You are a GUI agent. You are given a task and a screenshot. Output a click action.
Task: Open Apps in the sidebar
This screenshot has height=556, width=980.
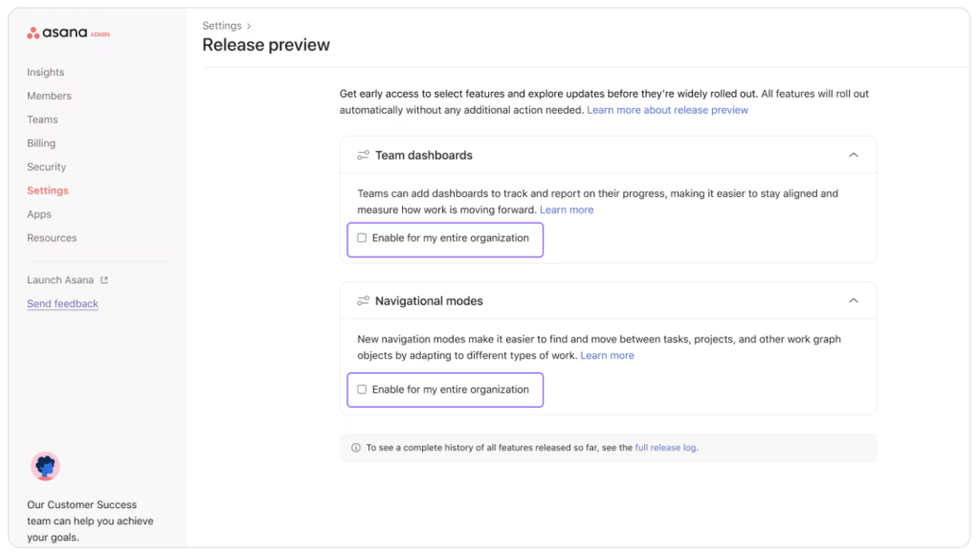[39, 214]
